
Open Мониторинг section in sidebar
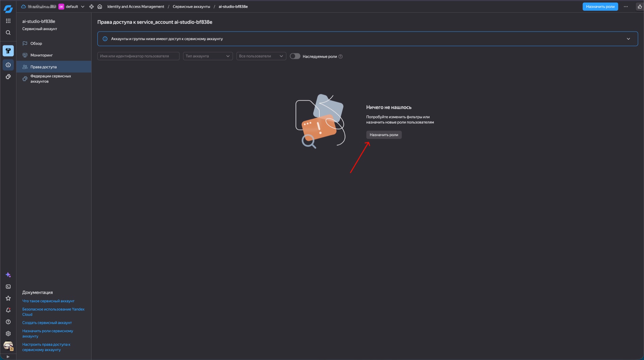point(42,55)
